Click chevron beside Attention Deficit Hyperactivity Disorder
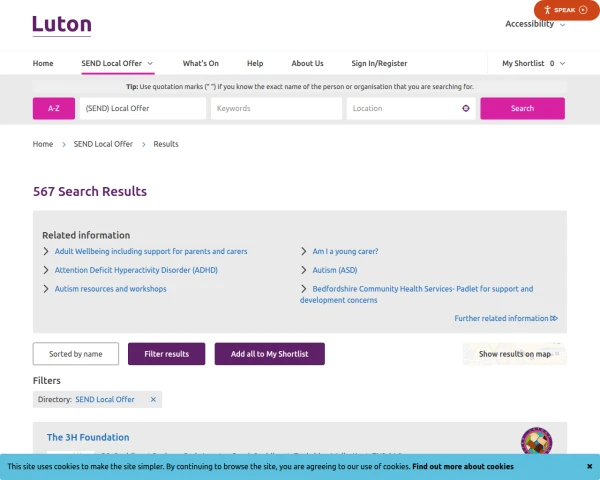 click(x=46, y=270)
